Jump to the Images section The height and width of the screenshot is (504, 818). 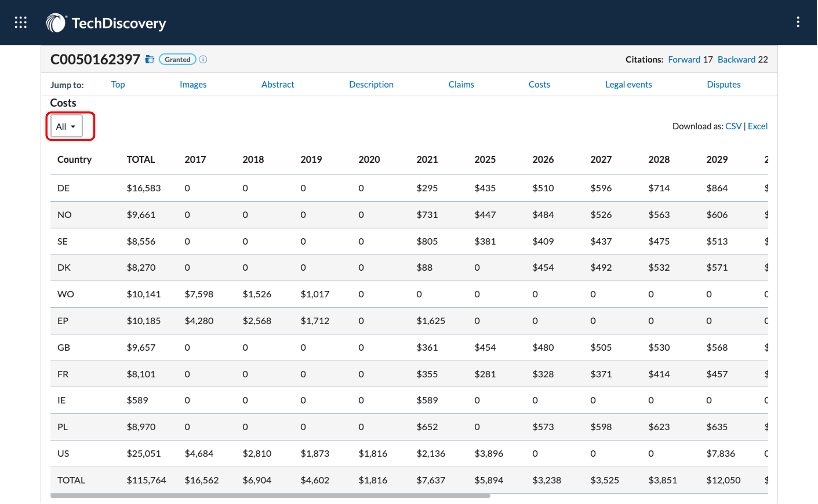click(x=193, y=84)
